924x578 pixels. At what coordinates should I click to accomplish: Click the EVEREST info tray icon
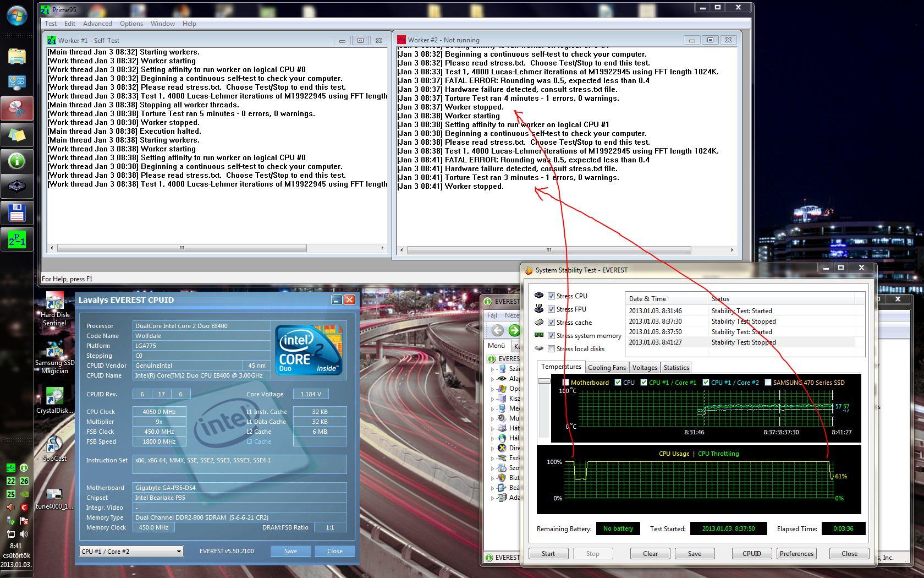point(24,468)
